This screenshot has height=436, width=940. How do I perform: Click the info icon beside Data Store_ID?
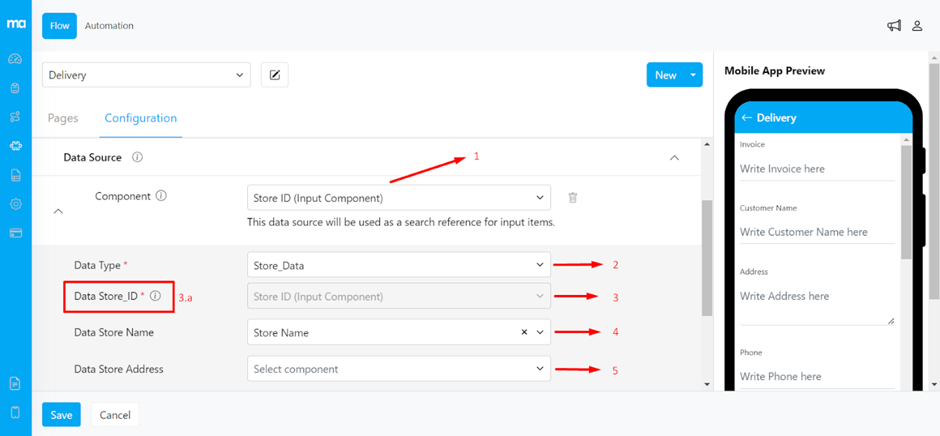(155, 296)
